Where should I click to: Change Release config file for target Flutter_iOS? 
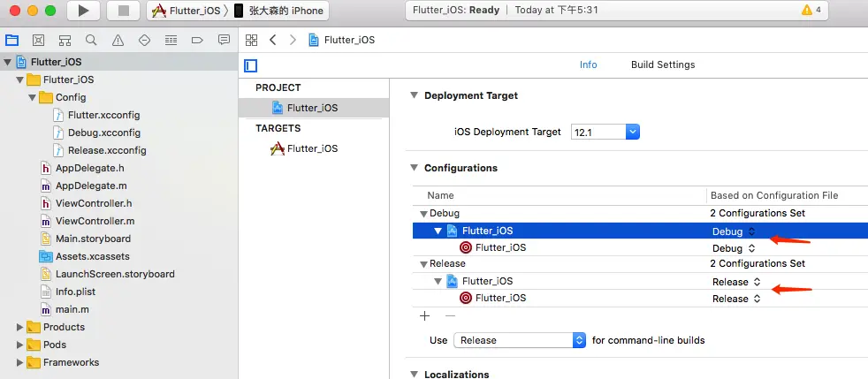pos(736,299)
